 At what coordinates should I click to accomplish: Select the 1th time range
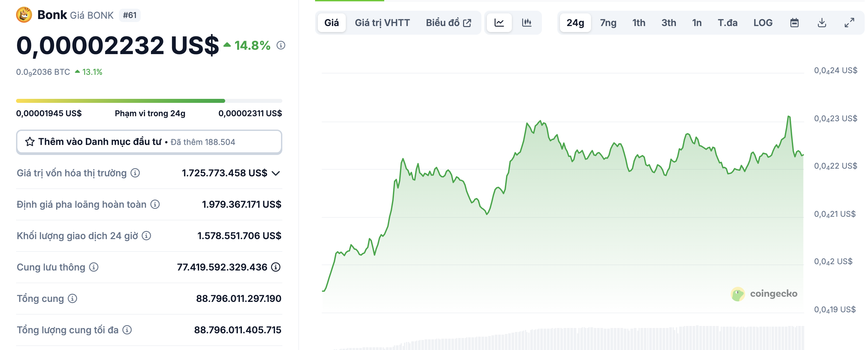pos(638,23)
